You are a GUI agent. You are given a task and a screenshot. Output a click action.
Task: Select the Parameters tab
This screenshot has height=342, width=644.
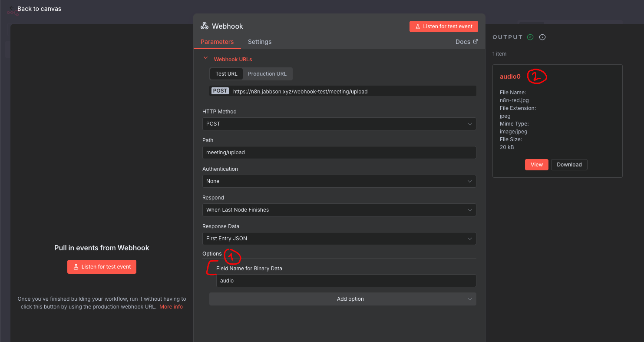coord(217,42)
